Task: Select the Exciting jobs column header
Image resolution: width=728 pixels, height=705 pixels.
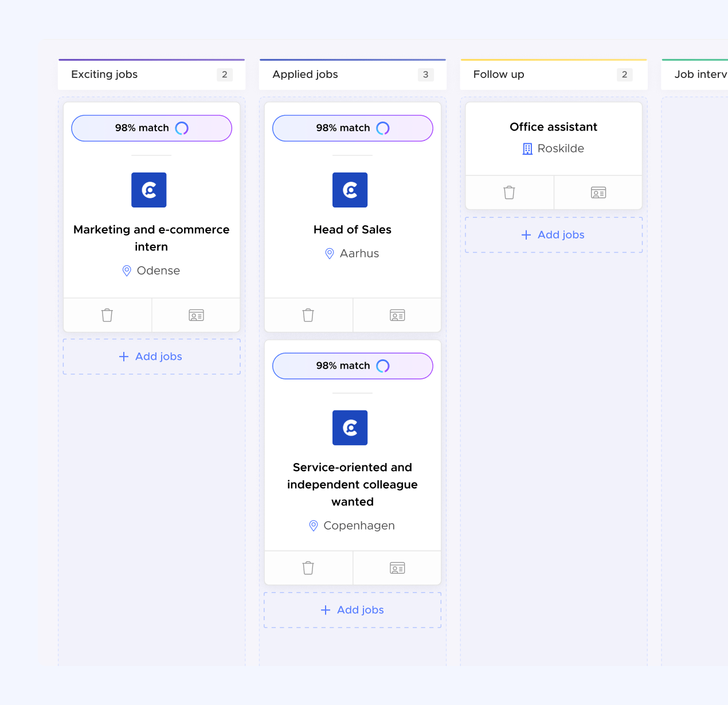Action: point(104,75)
